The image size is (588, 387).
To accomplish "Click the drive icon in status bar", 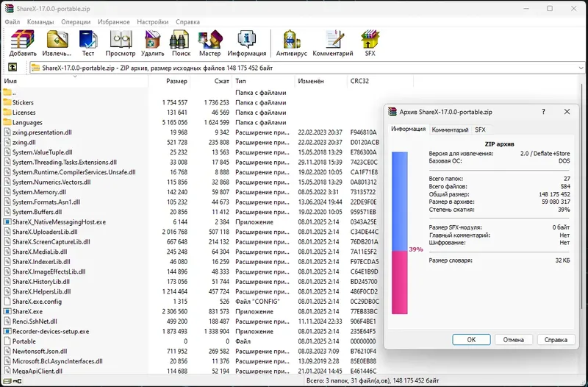I will pyautogui.click(x=7, y=381).
